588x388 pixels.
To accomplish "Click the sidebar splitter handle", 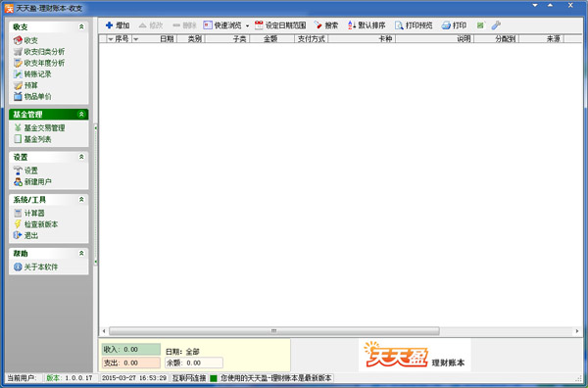I will point(96,195).
